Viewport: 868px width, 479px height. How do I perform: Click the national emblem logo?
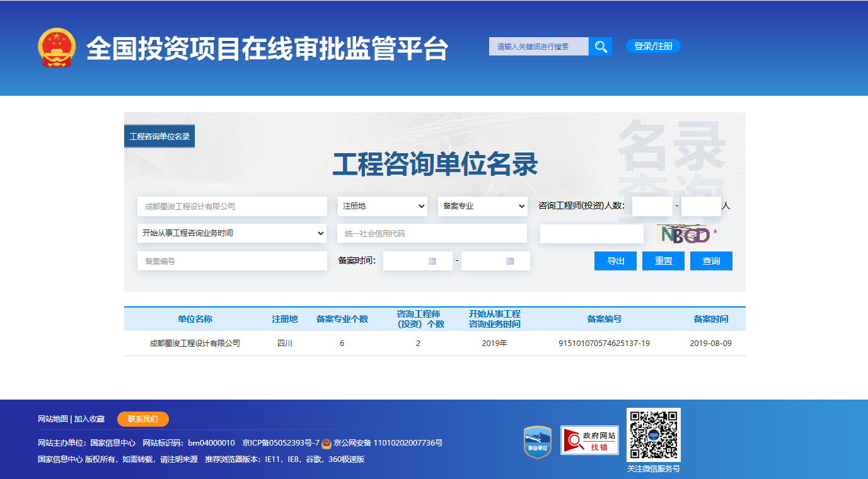click(x=57, y=48)
